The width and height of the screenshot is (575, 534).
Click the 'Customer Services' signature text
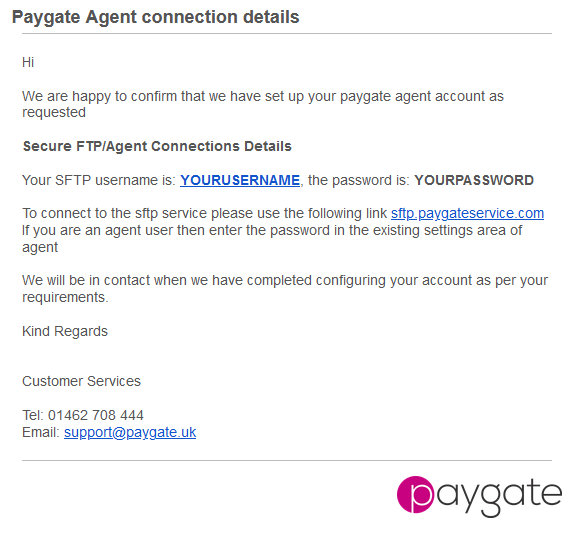pyautogui.click(x=81, y=381)
